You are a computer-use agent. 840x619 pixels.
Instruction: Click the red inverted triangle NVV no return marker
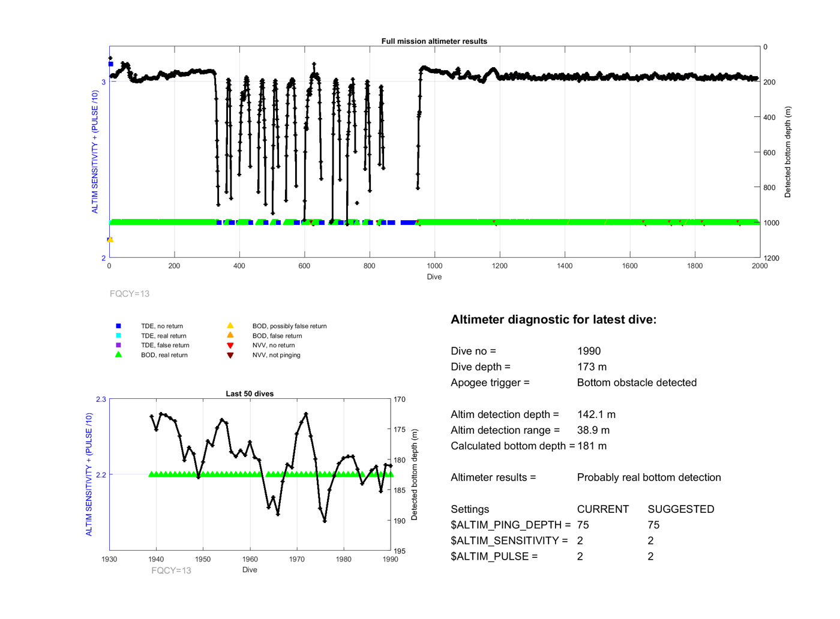[x=230, y=345]
